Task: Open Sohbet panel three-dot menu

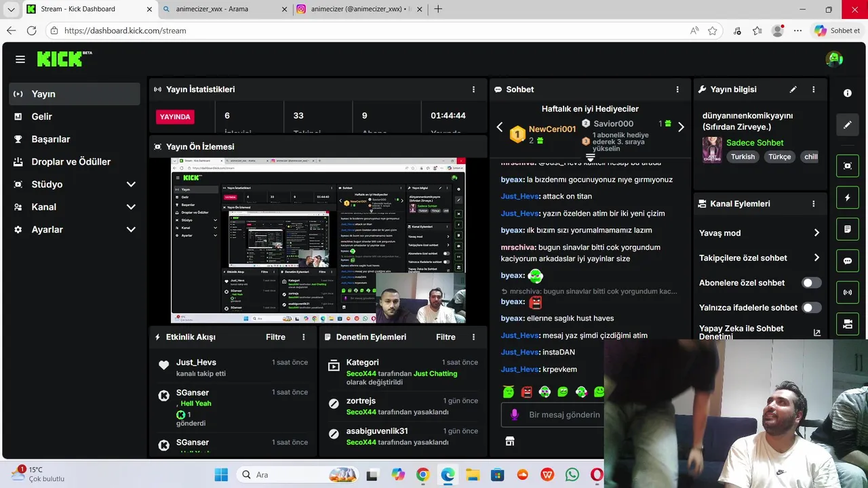Action: point(677,89)
